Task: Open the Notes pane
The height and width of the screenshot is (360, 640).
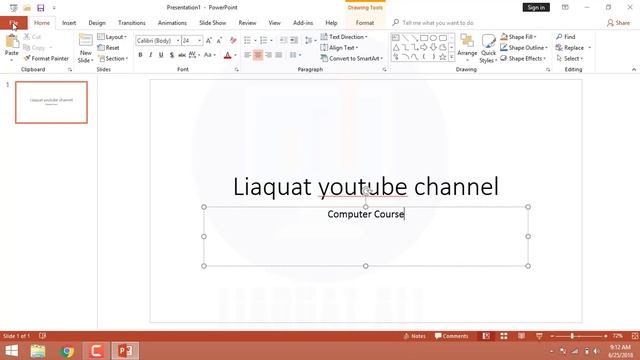Action: pyautogui.click(x=414, y=336)
